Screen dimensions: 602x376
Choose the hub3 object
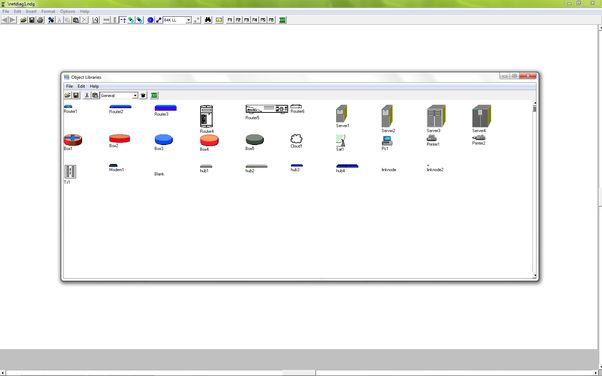[297, 166]
